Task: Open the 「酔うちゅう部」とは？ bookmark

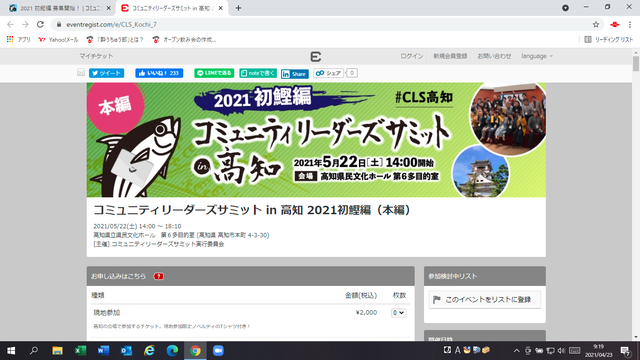Action: coord(115,40)
